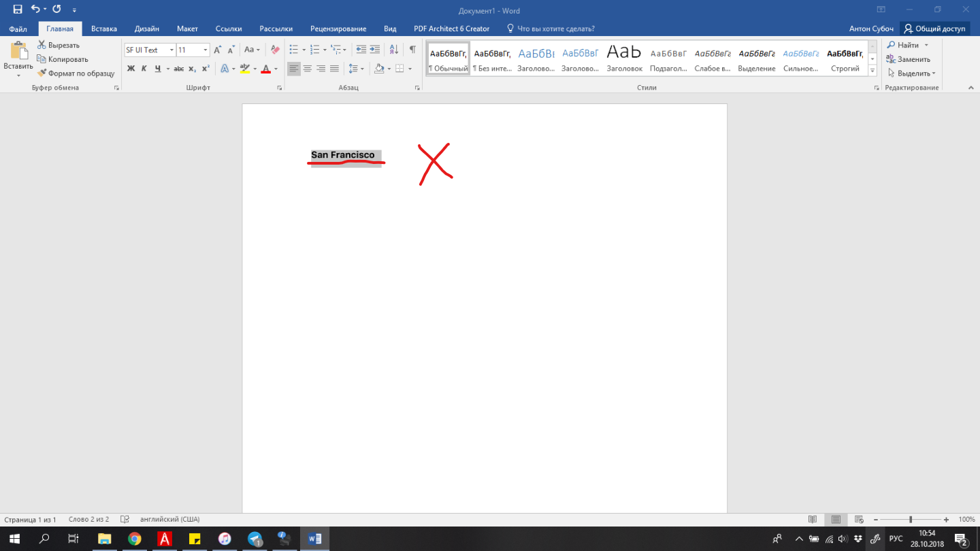This screenshot has width=980, height=551.
Task: Apply text effects (glowing A icon)
Action: coord(225,69)
